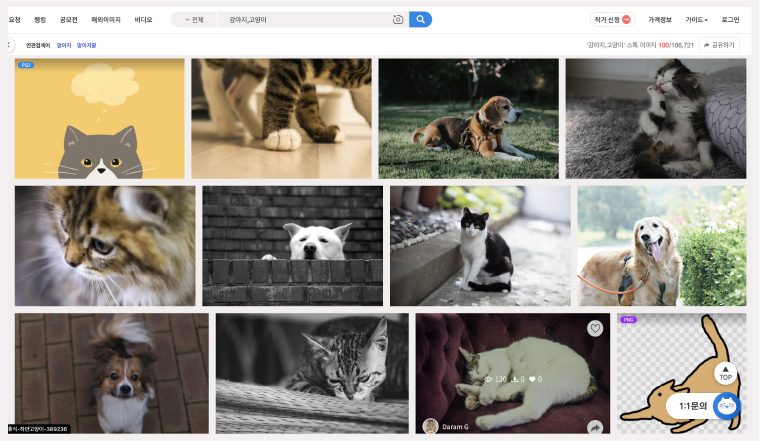Open the golden retriever photo thumbnail
The height and width of the screenshot is (441, 760).
pos(661,246)
